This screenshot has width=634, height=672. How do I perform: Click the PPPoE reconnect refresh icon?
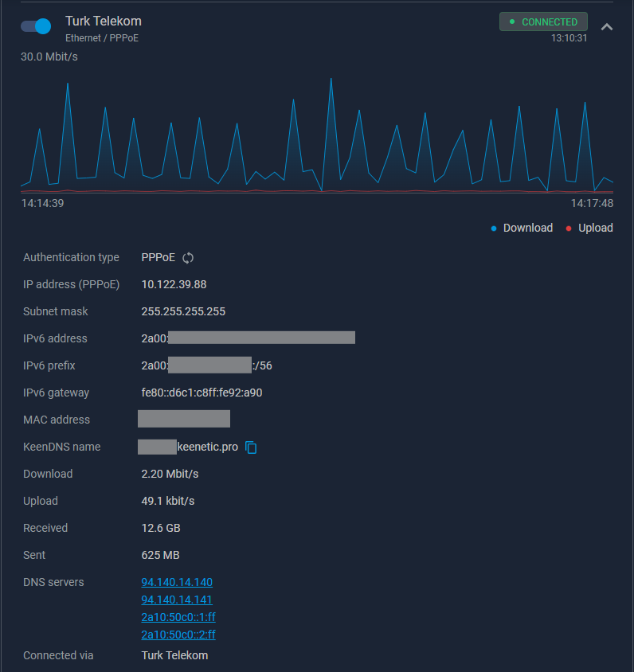click(x=188, y=258)
